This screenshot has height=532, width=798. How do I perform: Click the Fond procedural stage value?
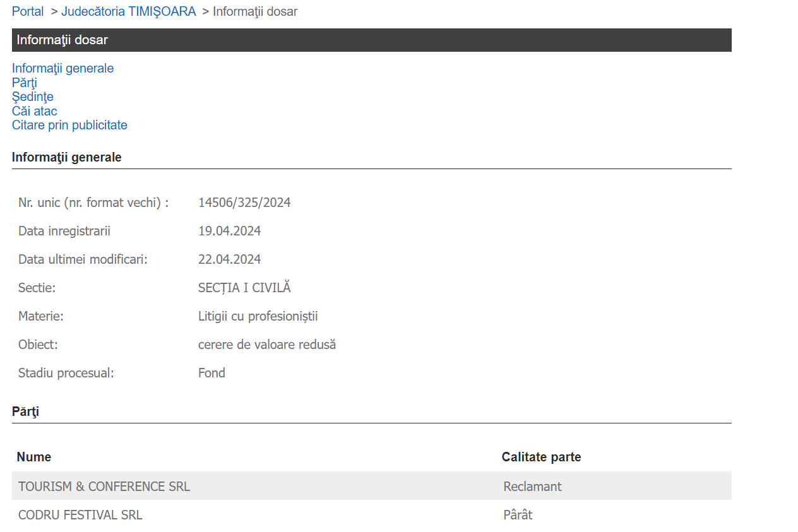point(211,373)
